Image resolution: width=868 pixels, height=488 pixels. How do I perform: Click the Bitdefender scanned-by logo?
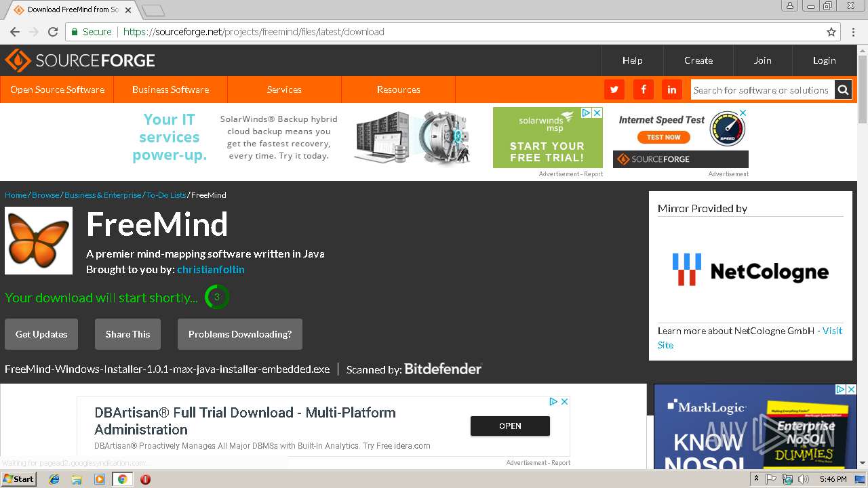point(443,369)
